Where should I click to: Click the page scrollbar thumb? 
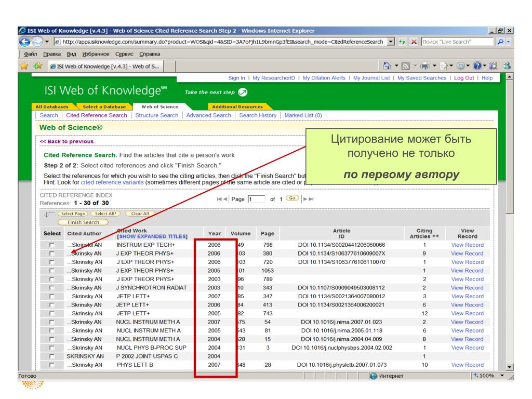[x=509, y=147]
